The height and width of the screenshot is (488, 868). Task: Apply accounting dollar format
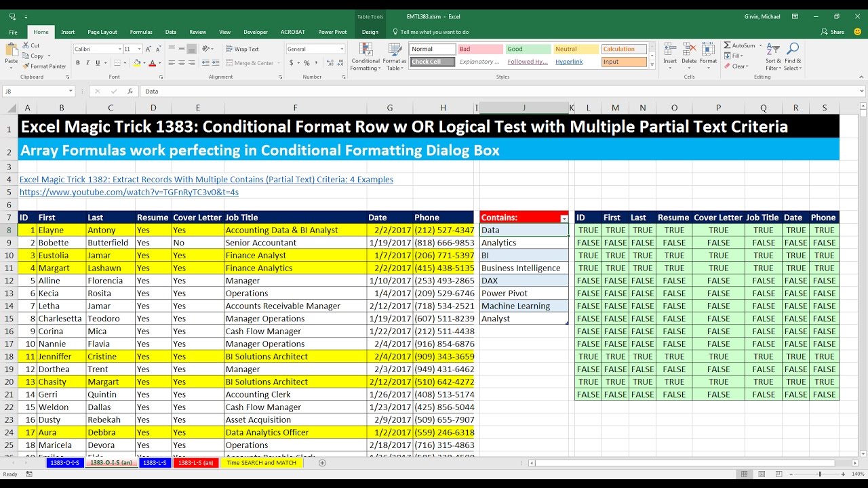(x=292, y=63)
